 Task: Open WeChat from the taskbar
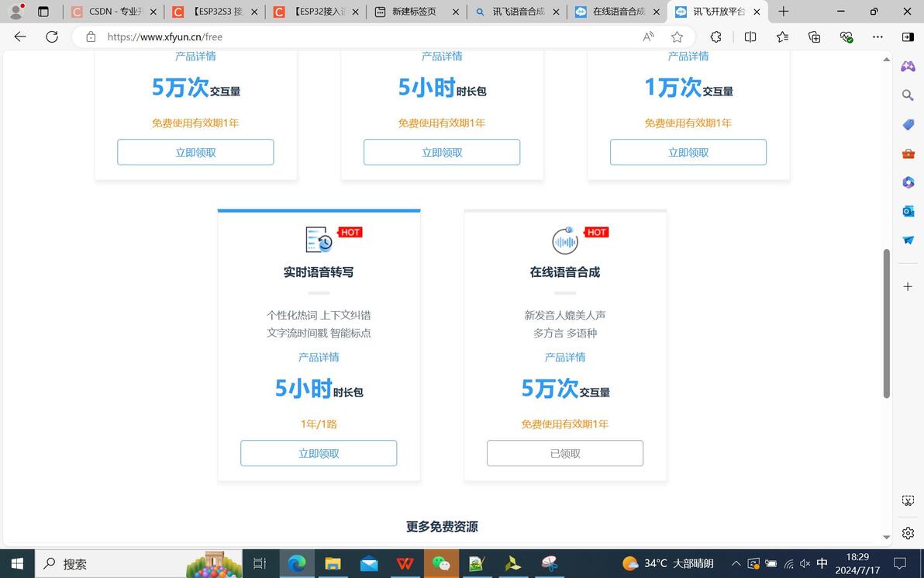(x=441, y=563)
